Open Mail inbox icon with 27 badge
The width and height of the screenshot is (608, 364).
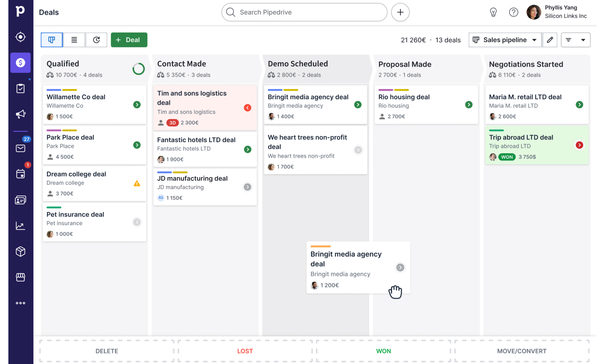coord(20,148)
